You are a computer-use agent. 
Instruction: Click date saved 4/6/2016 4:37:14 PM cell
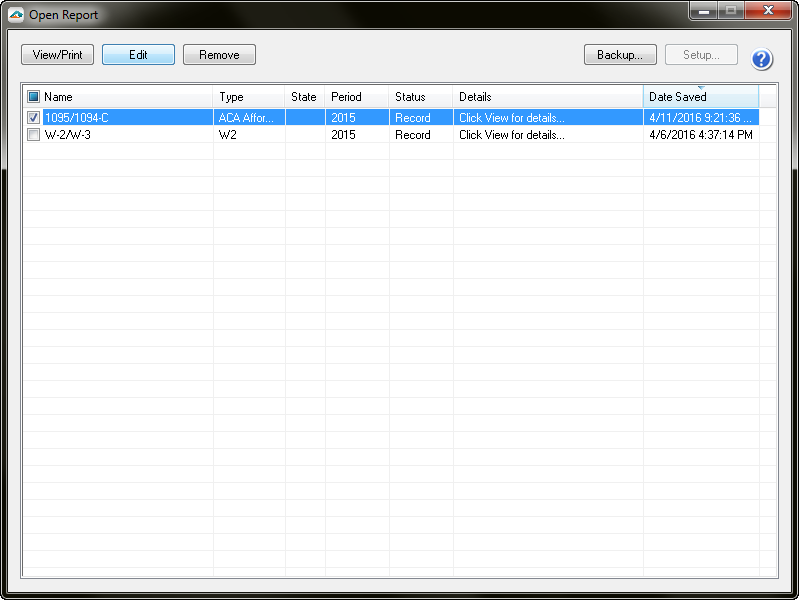[x=701, y=135]
